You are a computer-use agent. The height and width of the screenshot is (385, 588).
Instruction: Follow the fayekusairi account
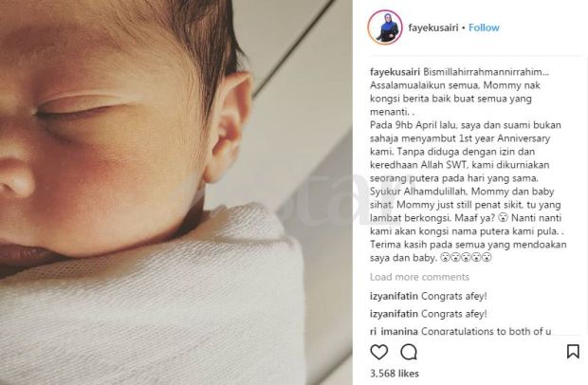coord(484,27)
